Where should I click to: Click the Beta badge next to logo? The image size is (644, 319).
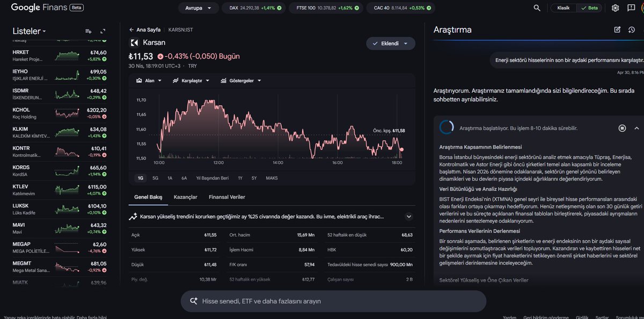pos(77,8)
